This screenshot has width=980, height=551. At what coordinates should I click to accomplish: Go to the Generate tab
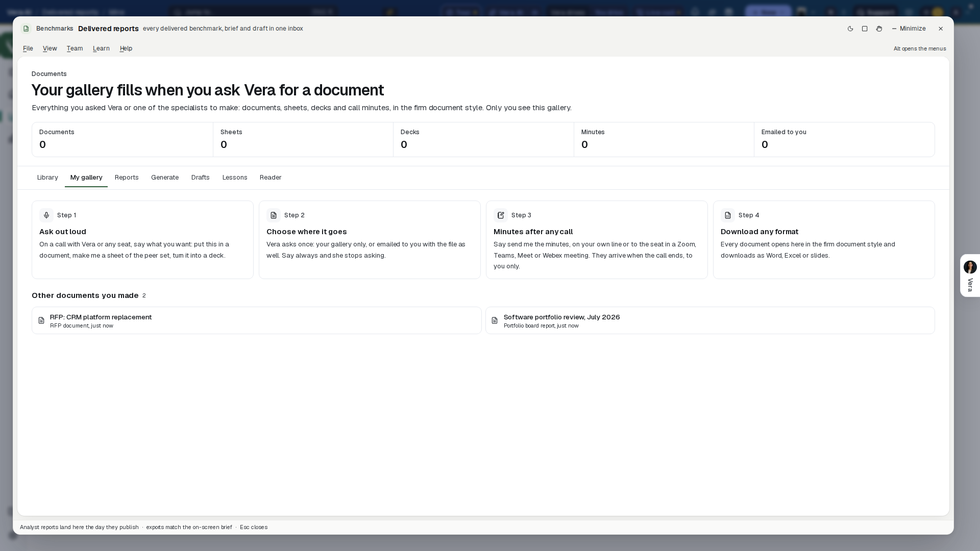(165, 178)
